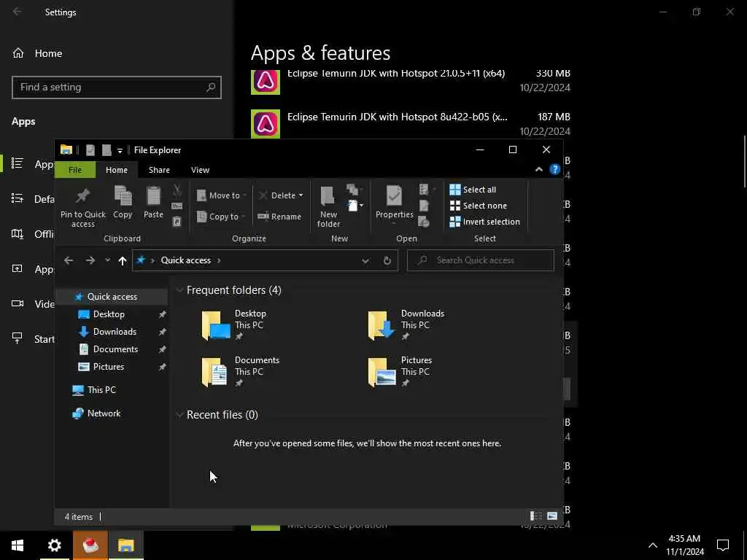The image size is (747, 560).
Task: Click the Edit icon in Open group
Action: coord(424,206)
